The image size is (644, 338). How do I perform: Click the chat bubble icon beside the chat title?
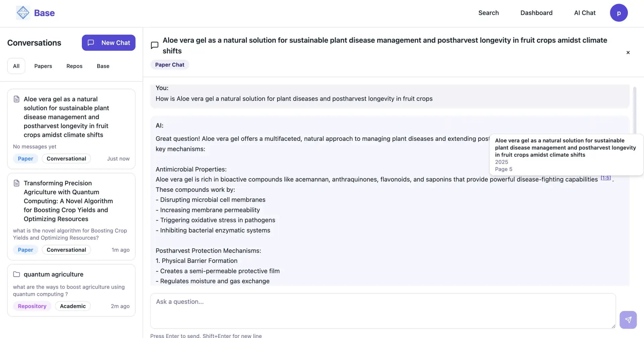point(154,45)
